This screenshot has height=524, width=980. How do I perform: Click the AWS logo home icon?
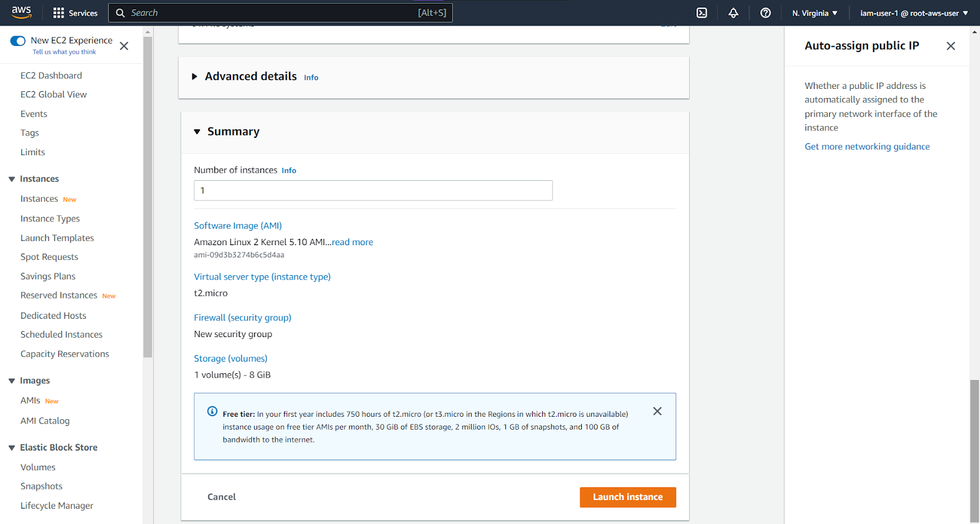point(21,12)
